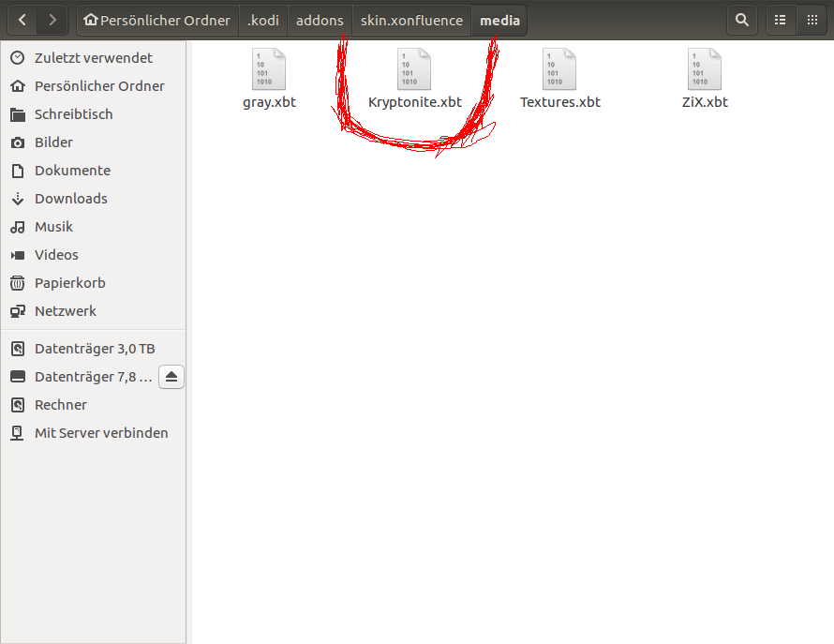
Task: Click the disk icon beside Datenträger 3,0 TB
Action: tap(18, 349)
